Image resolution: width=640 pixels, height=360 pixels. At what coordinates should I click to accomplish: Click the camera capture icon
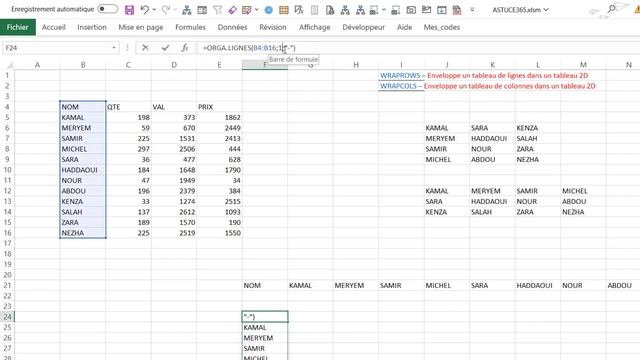click(x=411, y=10)
